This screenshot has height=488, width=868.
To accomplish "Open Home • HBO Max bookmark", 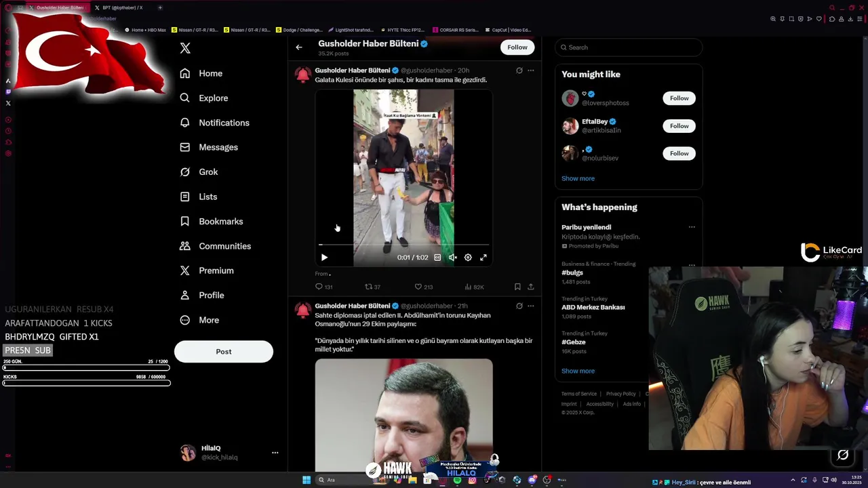I will (145, 30).
